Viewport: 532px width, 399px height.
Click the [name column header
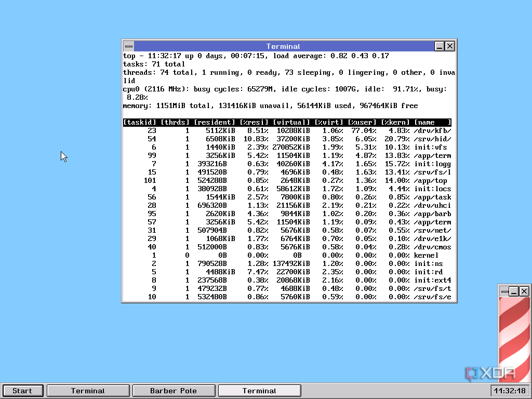(x=433, y=122)
